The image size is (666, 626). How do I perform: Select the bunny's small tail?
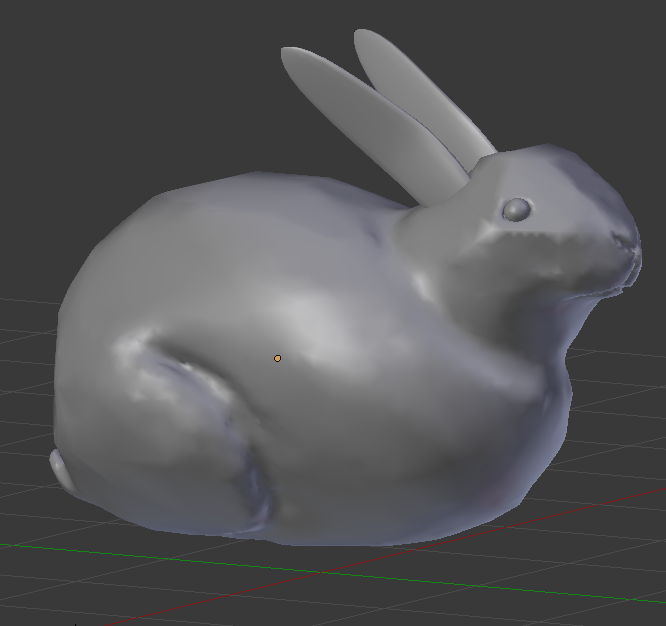coord(62,470)
